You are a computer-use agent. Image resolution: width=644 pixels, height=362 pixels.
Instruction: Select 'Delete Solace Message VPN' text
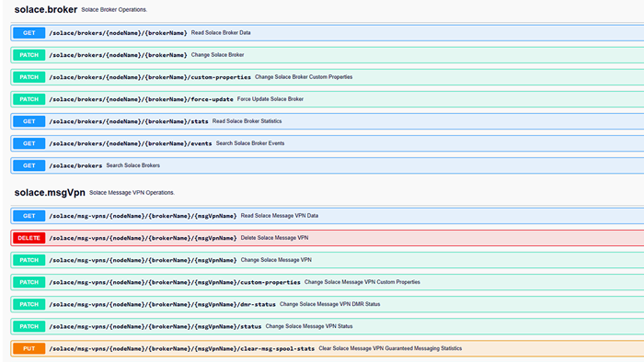click(274, 238)
